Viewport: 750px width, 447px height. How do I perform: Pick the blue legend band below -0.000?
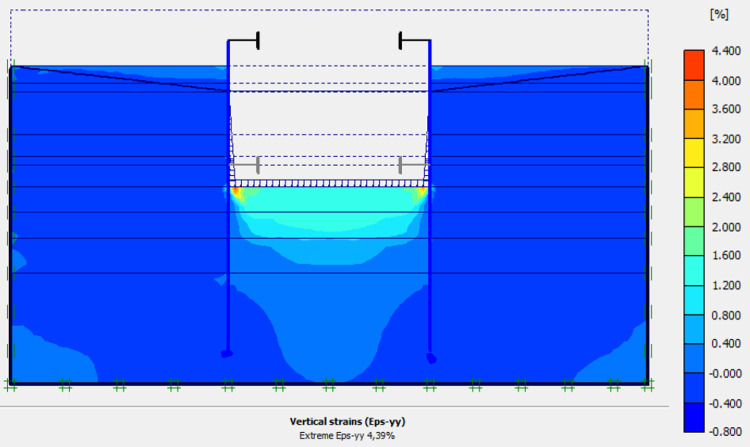click(694, 388)
